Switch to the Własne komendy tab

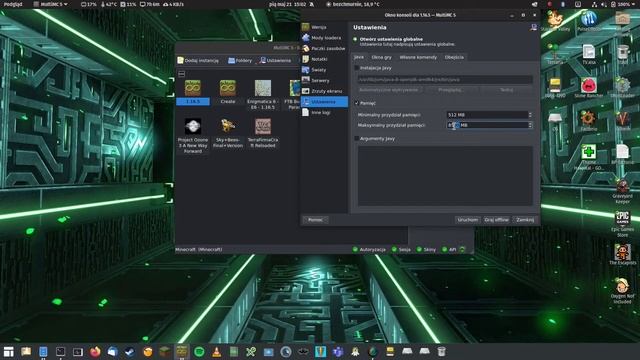coord(418,57)
